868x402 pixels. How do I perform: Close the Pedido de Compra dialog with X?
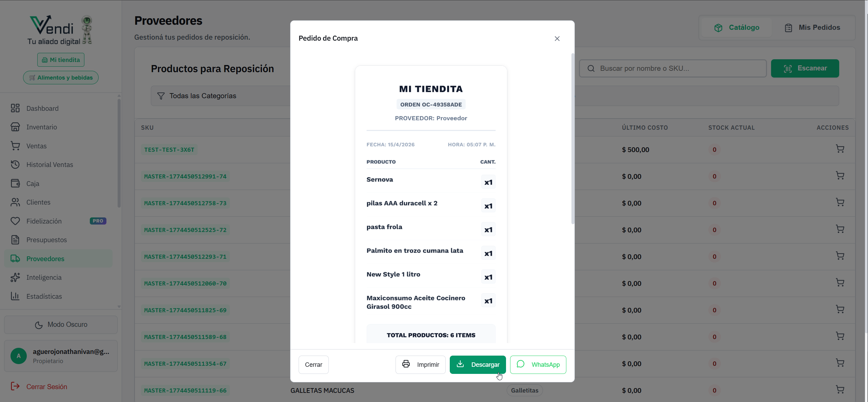(557, 39)
